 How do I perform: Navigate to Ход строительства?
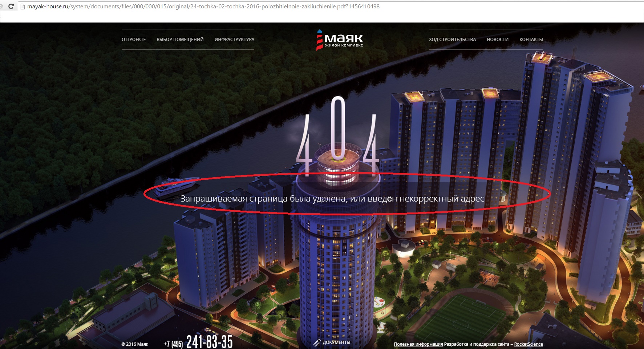tap(452, 40)
